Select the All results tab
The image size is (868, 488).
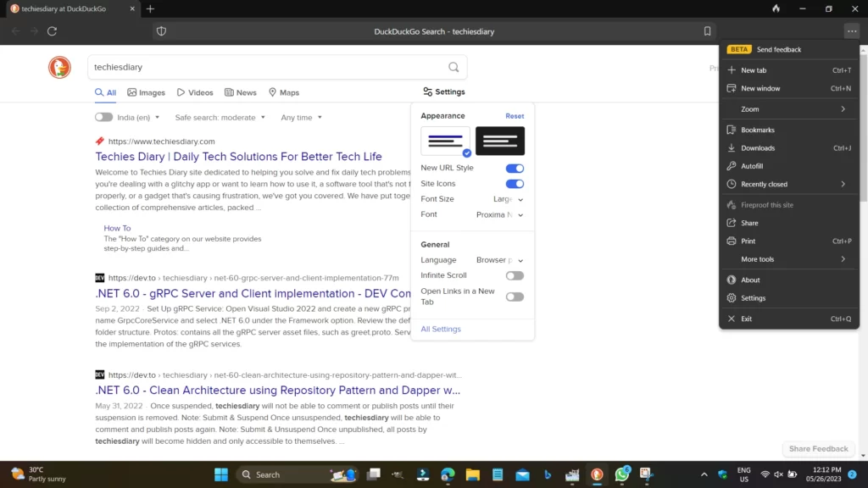point(105,92)
